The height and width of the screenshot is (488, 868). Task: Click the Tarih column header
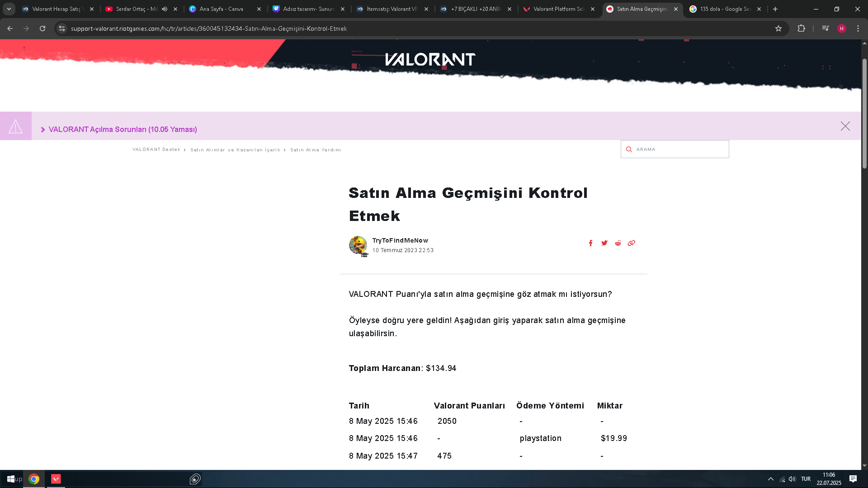[359, 406]
